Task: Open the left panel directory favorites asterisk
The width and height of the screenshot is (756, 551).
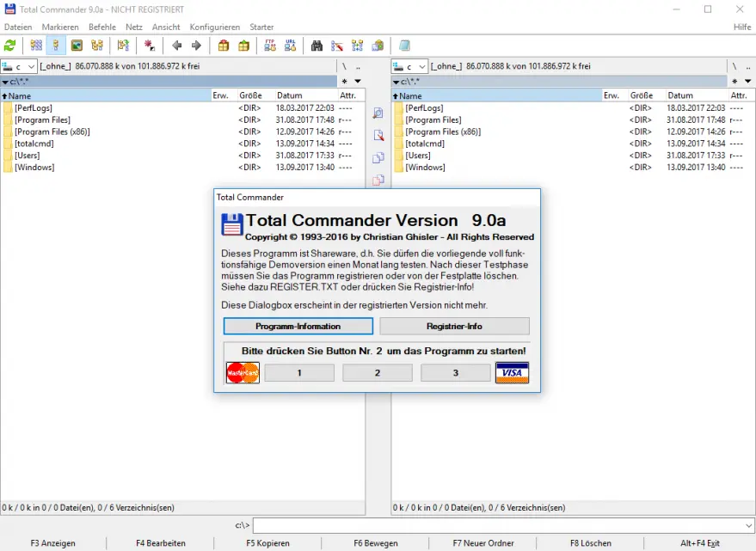Action: point(344,82)
